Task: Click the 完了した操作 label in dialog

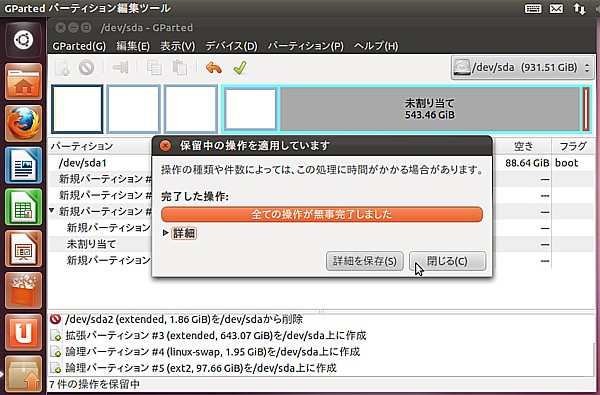Action: (x=195, y=197)
